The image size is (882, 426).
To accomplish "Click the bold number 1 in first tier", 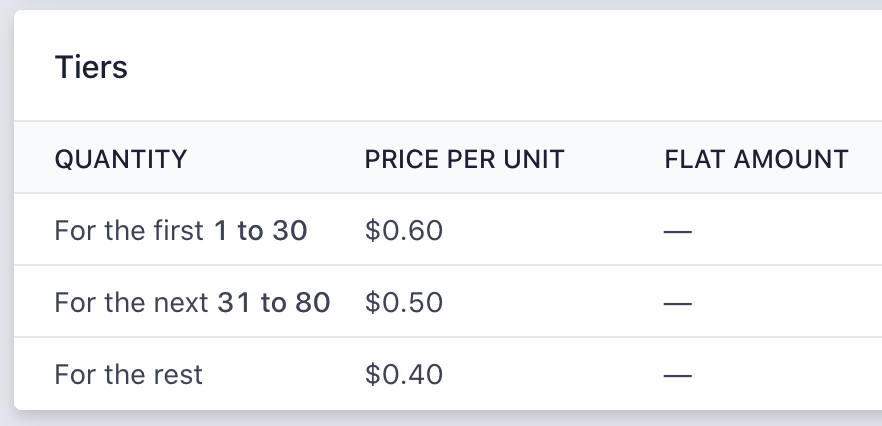I will pos(221,231).
